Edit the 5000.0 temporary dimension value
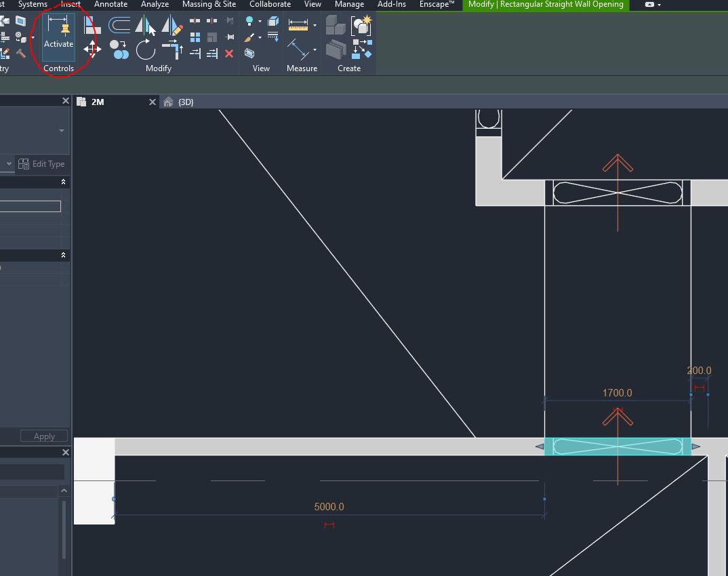 click(x=329, y=506)
